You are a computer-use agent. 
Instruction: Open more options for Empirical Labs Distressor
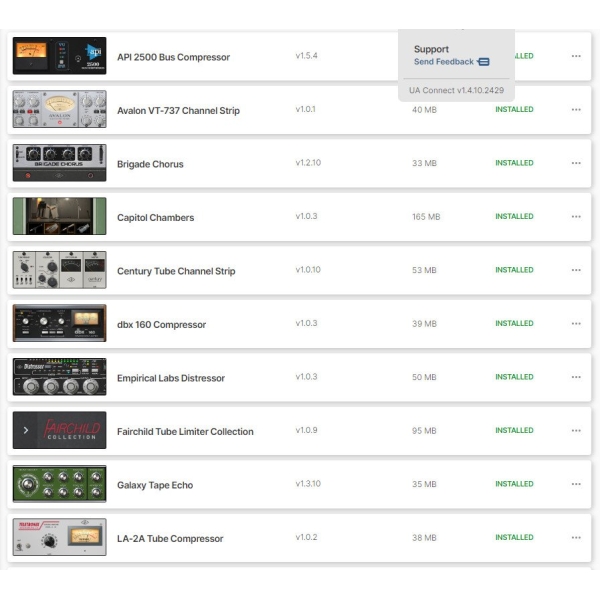click(576, 377)
